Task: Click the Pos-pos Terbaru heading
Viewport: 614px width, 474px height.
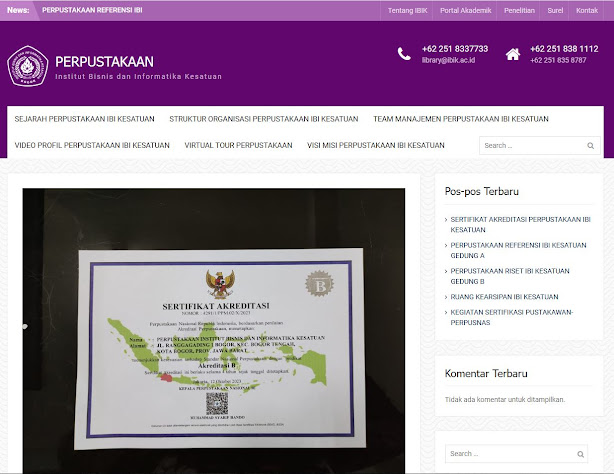Action: pos(482,192)
